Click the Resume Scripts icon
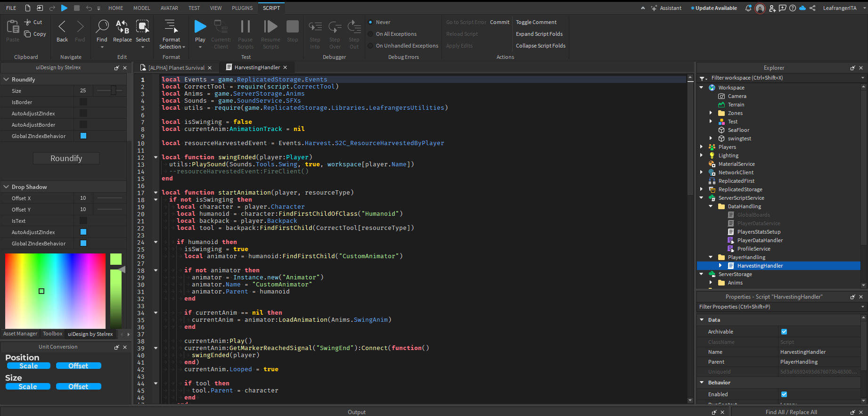Viewport: 868px width, 416px height. (x=270, y=26)
